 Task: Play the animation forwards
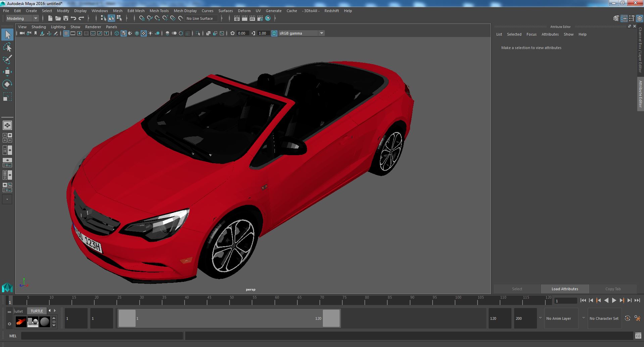614,300
